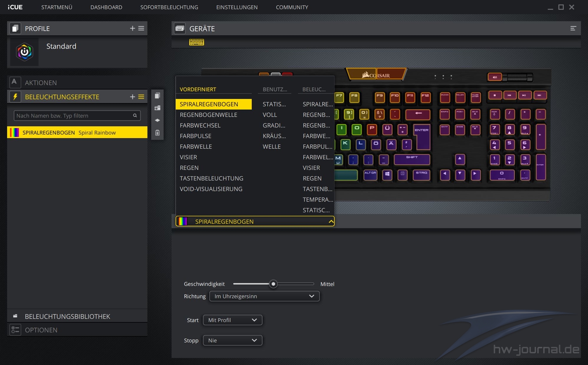588x365 pixels.
Task: Click the volume roller on keyboard image
Action: (x=517, y=77)
